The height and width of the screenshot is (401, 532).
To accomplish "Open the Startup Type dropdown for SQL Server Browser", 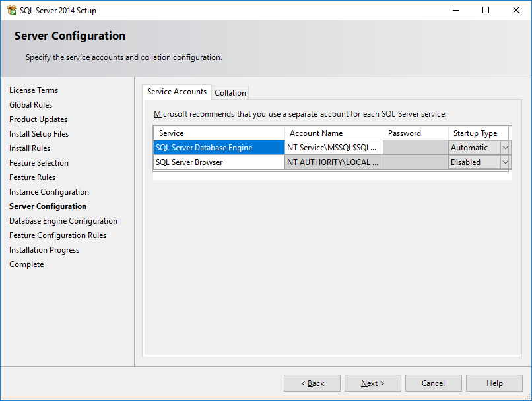I will (506, 162).
